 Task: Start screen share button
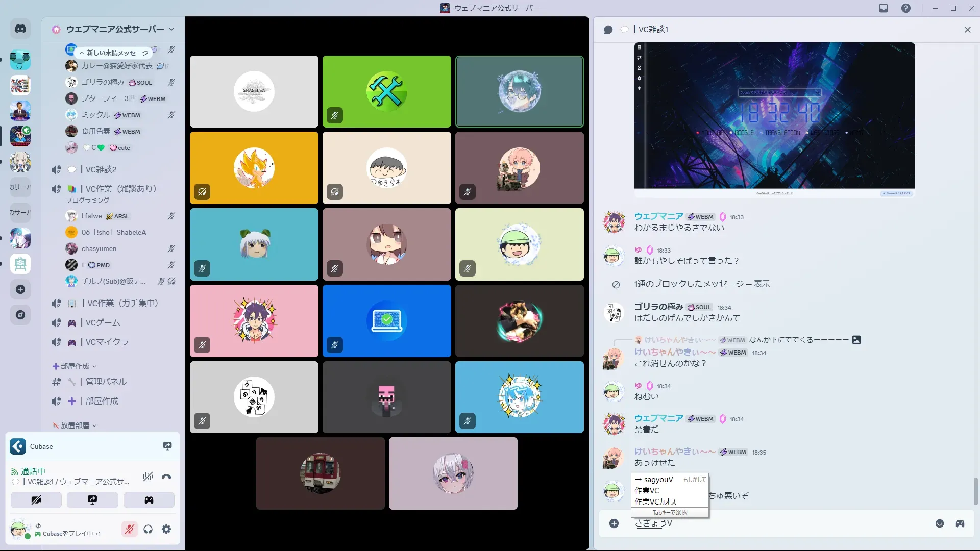coord(92,500)
